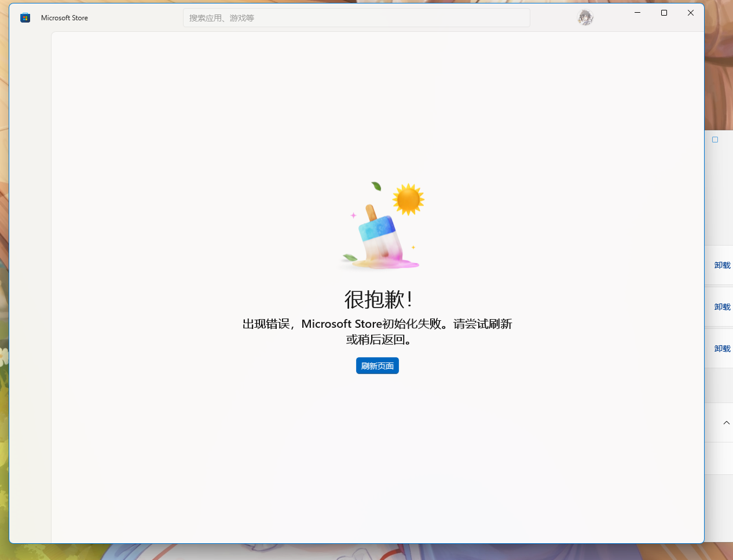Click the Microsoft Store logo in the title bar

(x=25, y=17)
